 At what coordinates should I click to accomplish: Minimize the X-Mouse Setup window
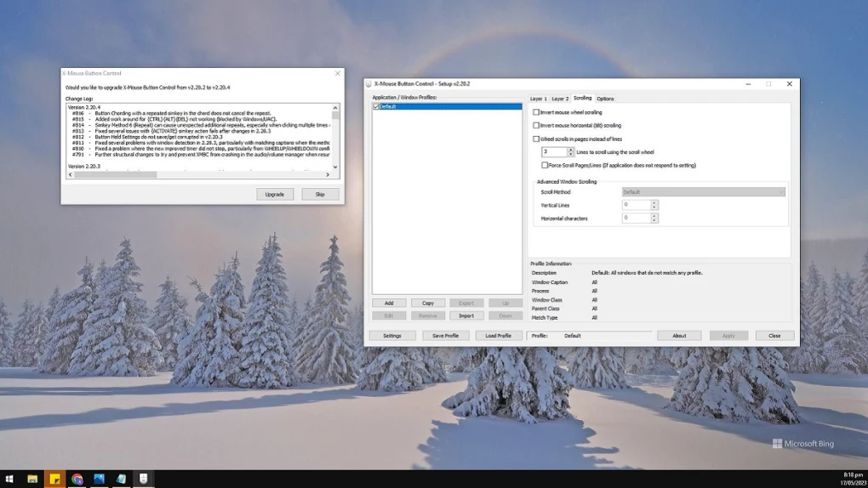click(748, 83)
